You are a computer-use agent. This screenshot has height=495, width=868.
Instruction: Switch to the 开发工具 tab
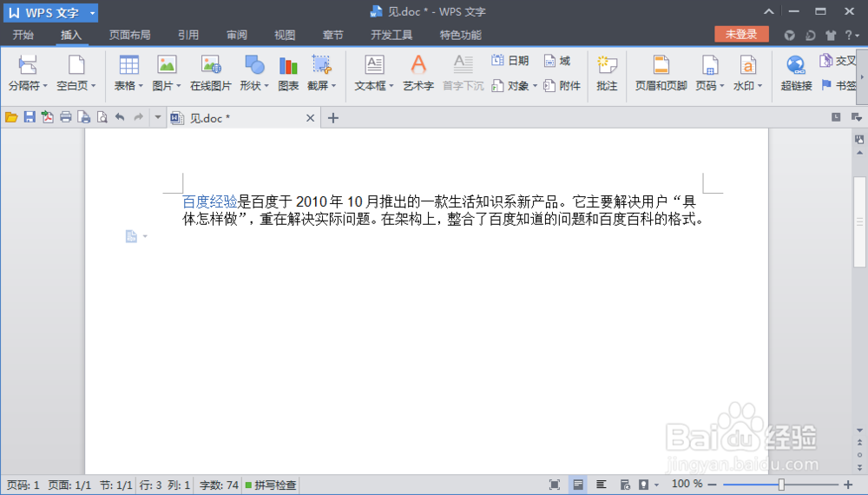pyautogui.click(x=391, y=35)
